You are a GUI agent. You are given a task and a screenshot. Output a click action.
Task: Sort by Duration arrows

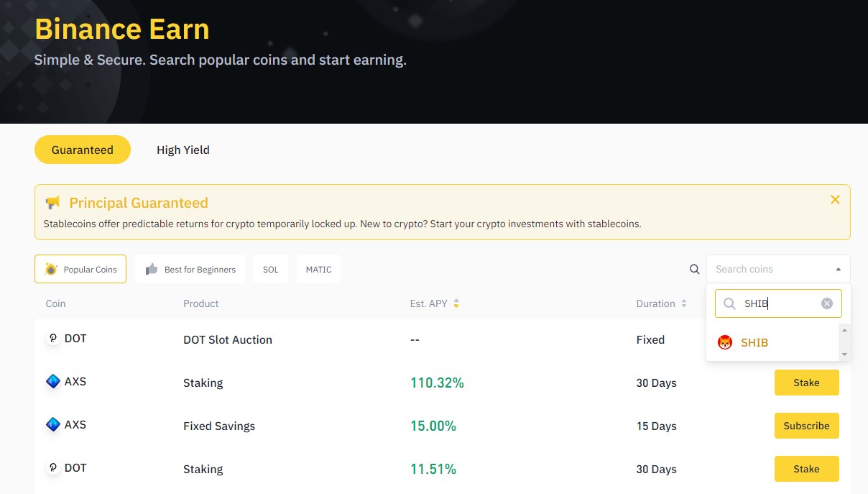pos(683,303)
